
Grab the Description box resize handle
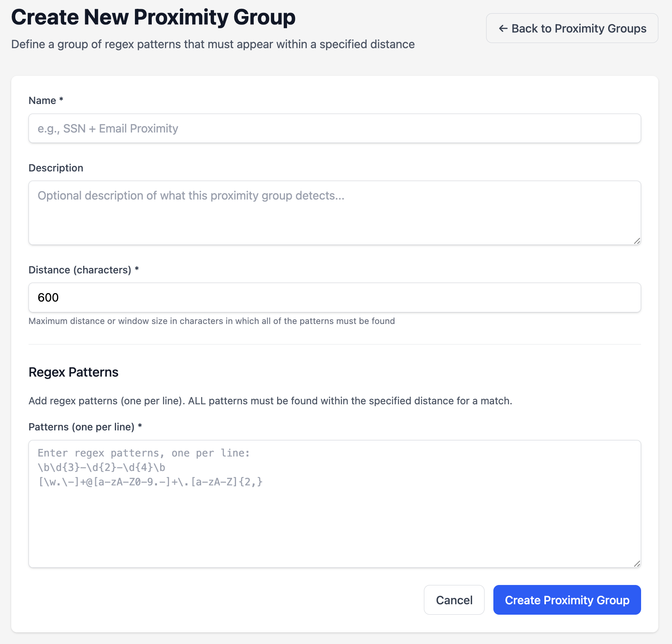637,241
